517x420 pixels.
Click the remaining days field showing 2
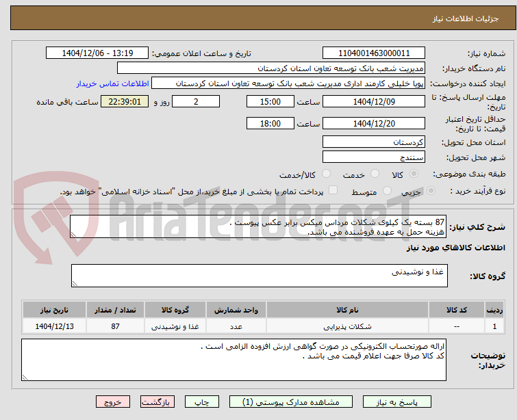pos(196,101)
